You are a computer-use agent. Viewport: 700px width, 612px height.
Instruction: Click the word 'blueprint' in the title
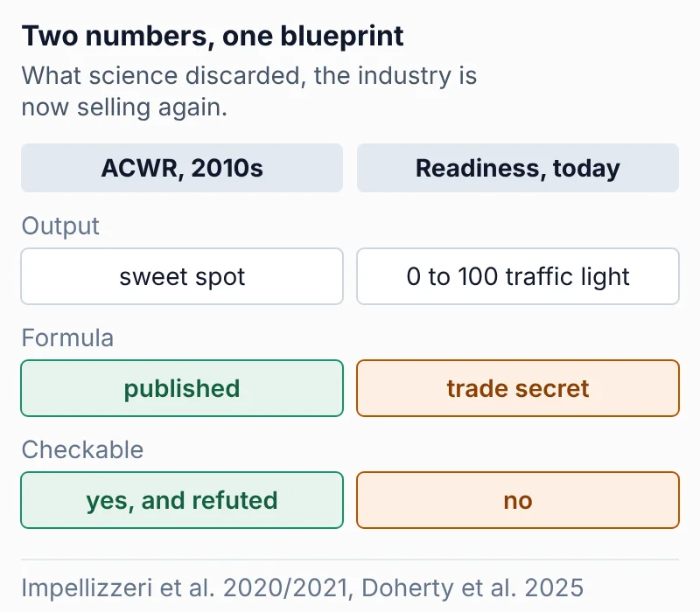342,37
